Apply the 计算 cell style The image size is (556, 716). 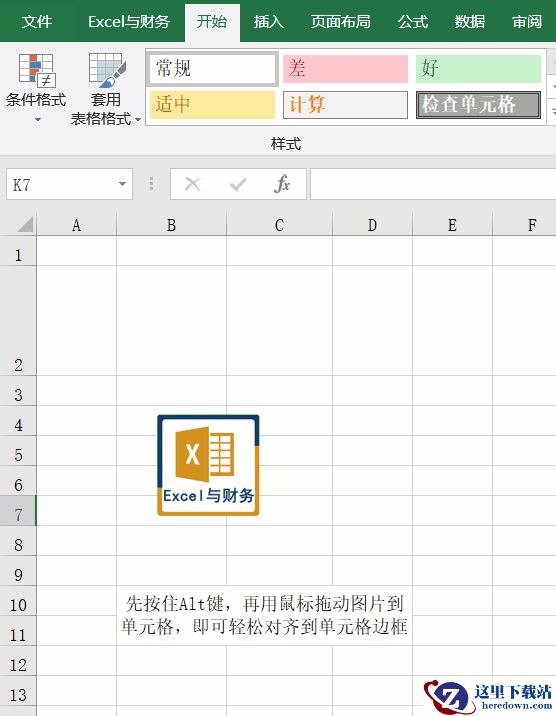345,105
